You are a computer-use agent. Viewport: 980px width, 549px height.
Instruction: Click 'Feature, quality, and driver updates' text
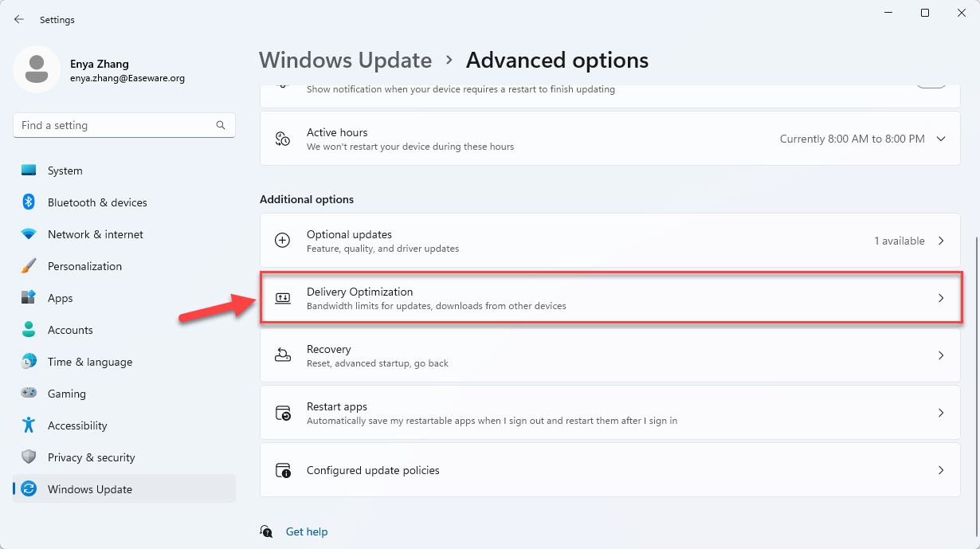click(383, 249)
